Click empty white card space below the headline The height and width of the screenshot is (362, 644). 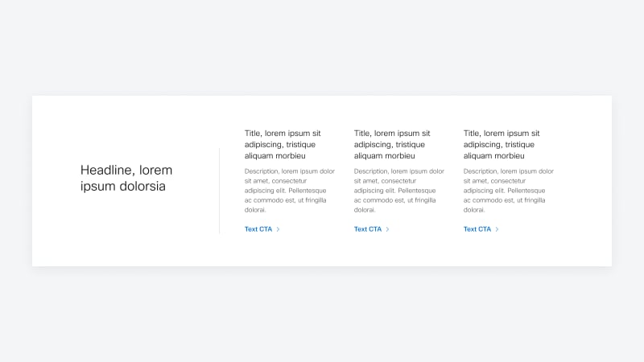coord(126,233)
